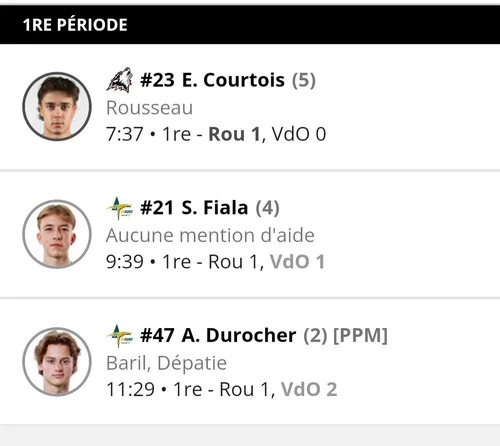Click the 11:29 goal time line
Image resolution: width=500 pixels, height=446 pixels.
tap(222, 390)
